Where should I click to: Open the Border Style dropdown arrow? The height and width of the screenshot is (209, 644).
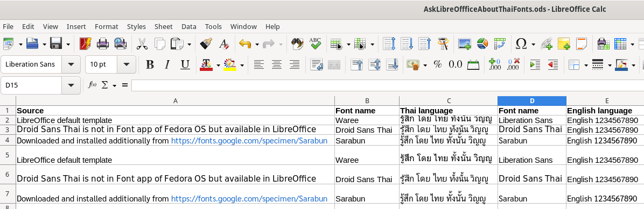[x=610, y=65]
